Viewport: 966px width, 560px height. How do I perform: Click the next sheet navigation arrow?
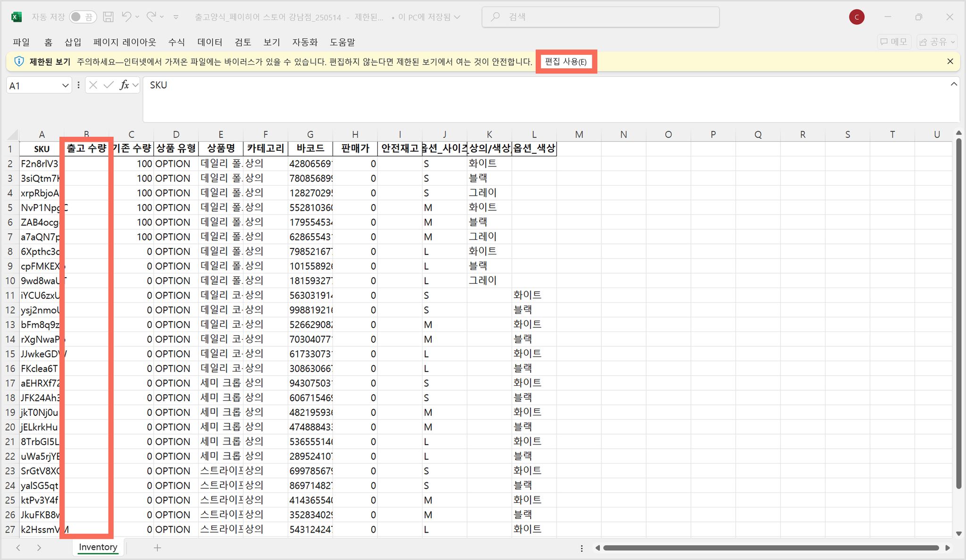pos(39,548)
